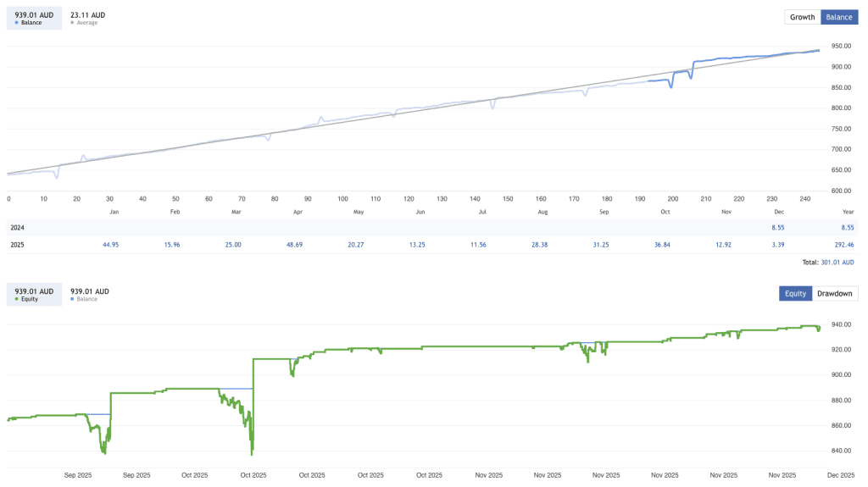Click the blue Balance legend dot in top chart
This screenshot has width=868, height=487.
18,23
